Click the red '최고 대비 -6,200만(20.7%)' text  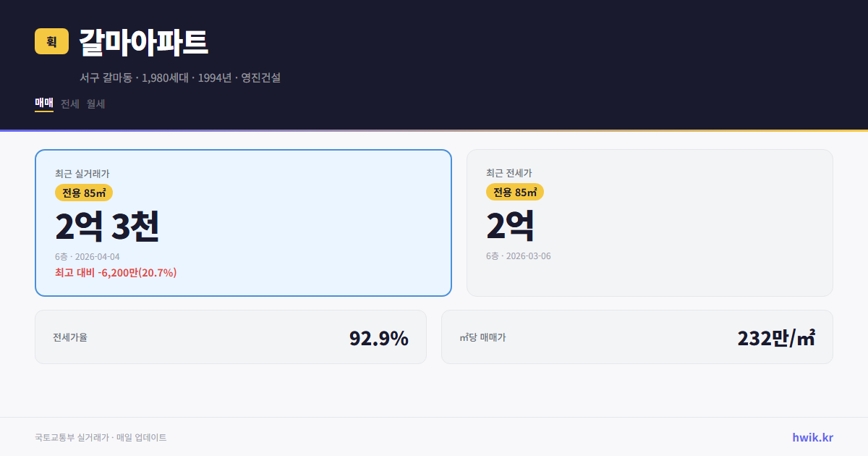(x=116, y=274)
